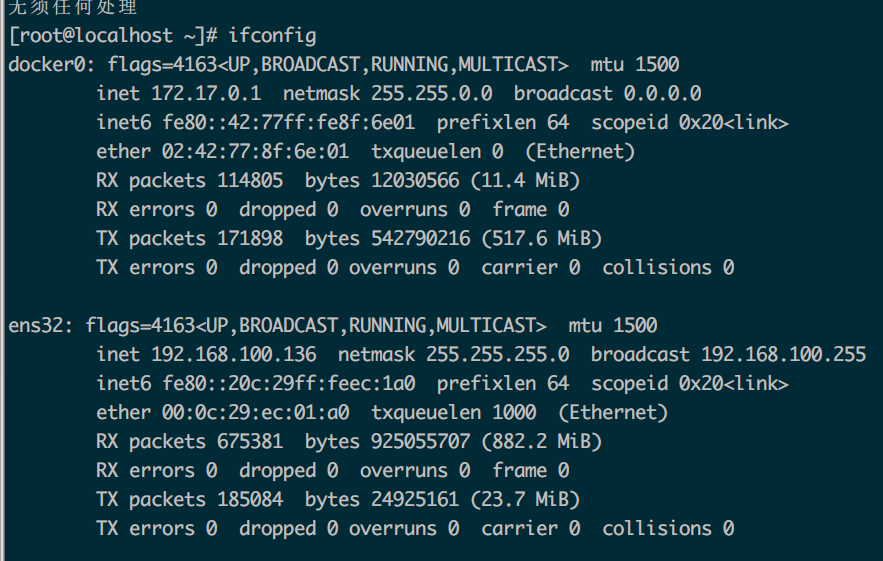Click ens32 inet6 address fe80::20c:29ff:feec:1a0
Viewport: 883px width, 561px height.
(x=289, y=384)
